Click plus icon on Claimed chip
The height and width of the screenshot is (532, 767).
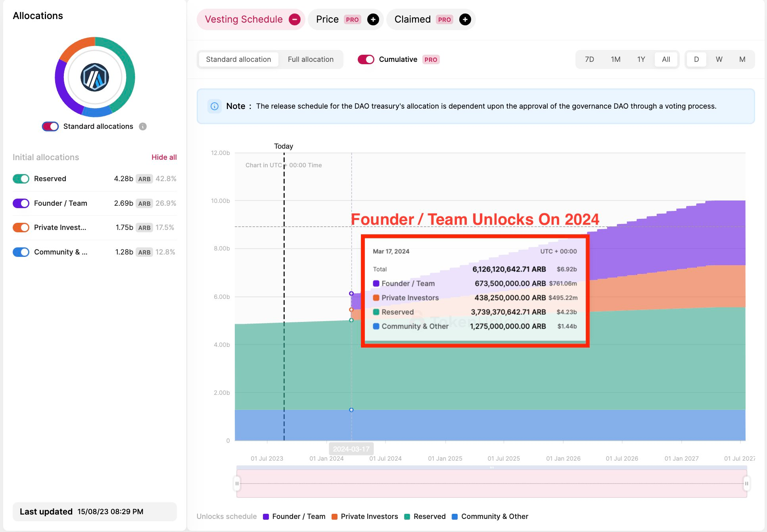point(465,19)
